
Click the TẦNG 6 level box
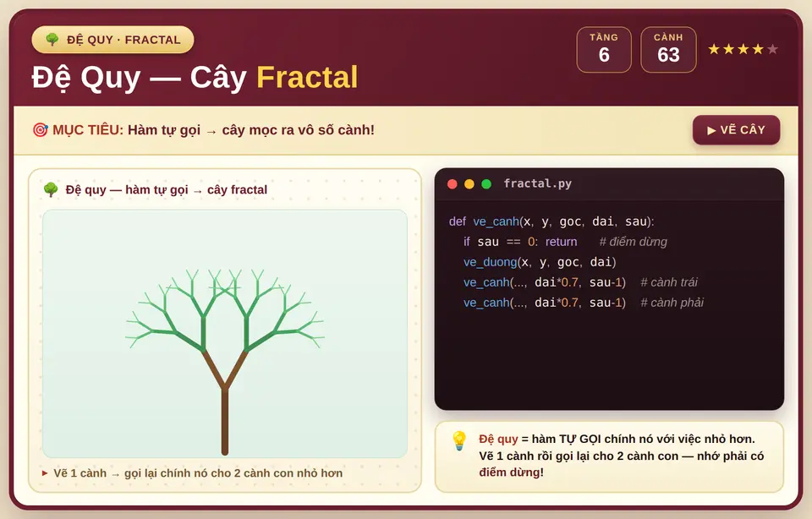pos(604,50)
